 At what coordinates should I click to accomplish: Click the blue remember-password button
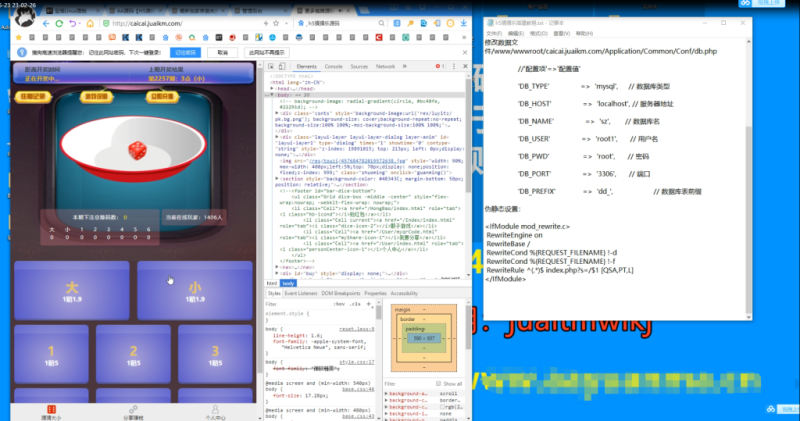tap(184, 52)
